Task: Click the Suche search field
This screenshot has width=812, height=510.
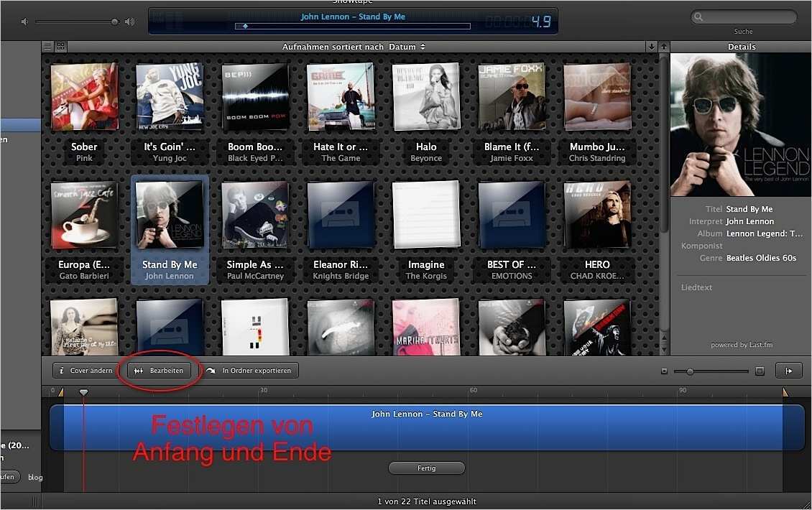Action: (x=744, y=17)
